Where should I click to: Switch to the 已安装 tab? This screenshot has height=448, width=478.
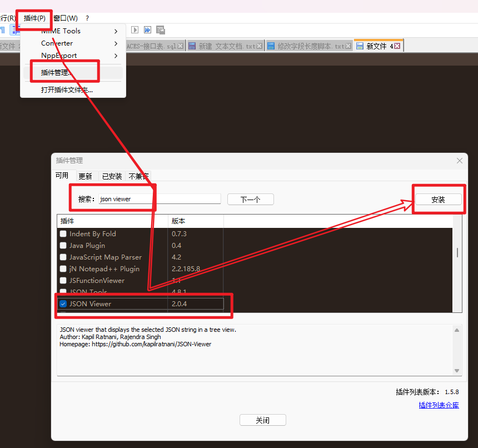click(x=112, y=176)
